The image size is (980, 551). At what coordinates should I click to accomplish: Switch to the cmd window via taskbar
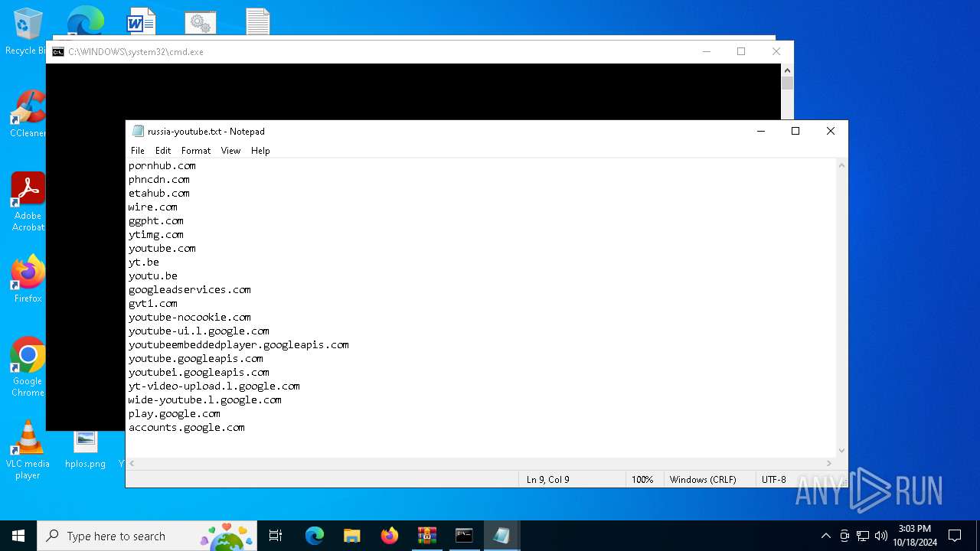coord(464,536)
